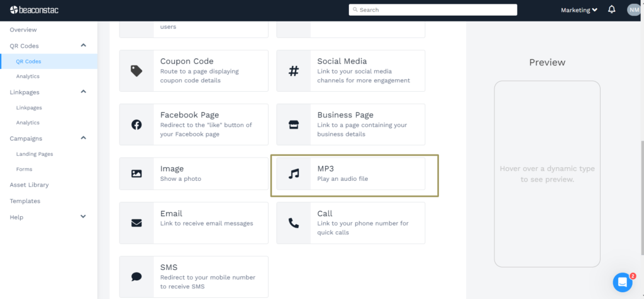Open Asset Library from the sidebar
Viewport: 644px width, 299px height.
29,185
